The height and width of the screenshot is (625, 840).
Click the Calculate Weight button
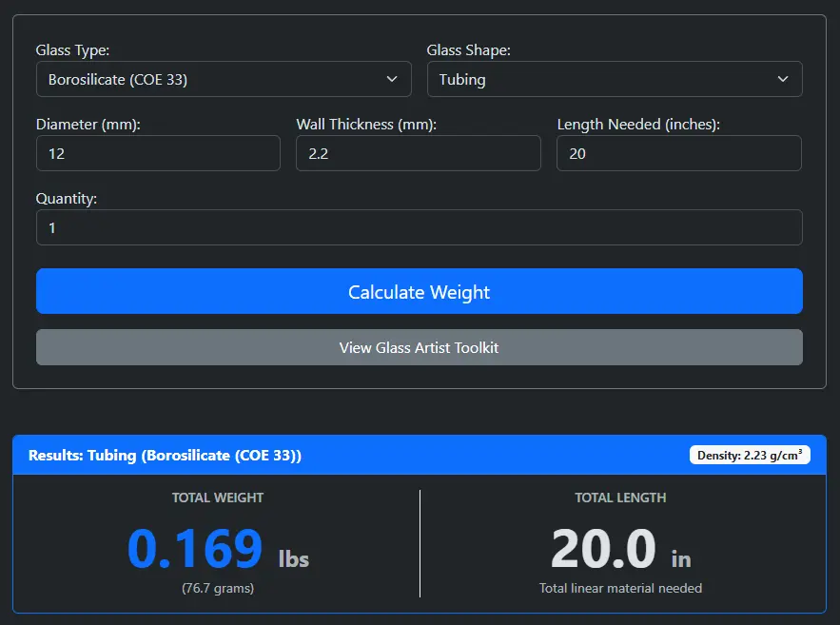[420, 291]
